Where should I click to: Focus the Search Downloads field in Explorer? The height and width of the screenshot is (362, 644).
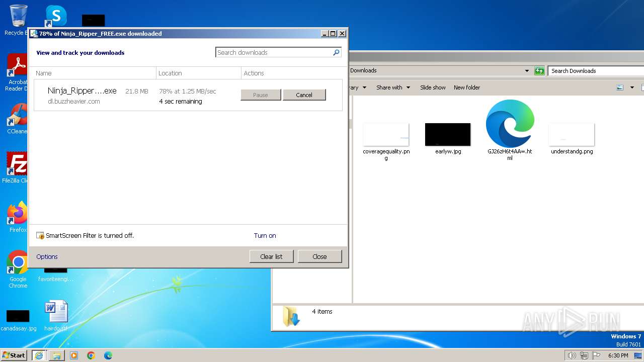point(596,71)
